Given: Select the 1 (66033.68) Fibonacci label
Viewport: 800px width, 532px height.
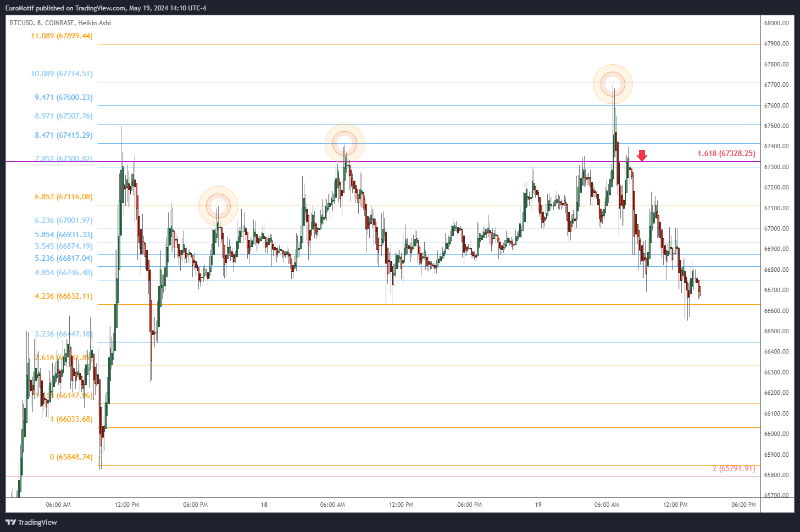Looking at the screenshot, I should 71,419.
